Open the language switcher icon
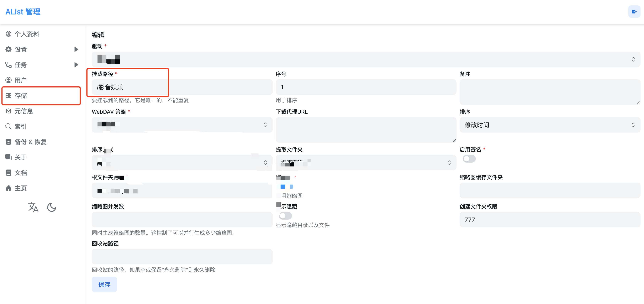This screenshot has height=304, width=644. pyautogui.click(x=33, y=207)
